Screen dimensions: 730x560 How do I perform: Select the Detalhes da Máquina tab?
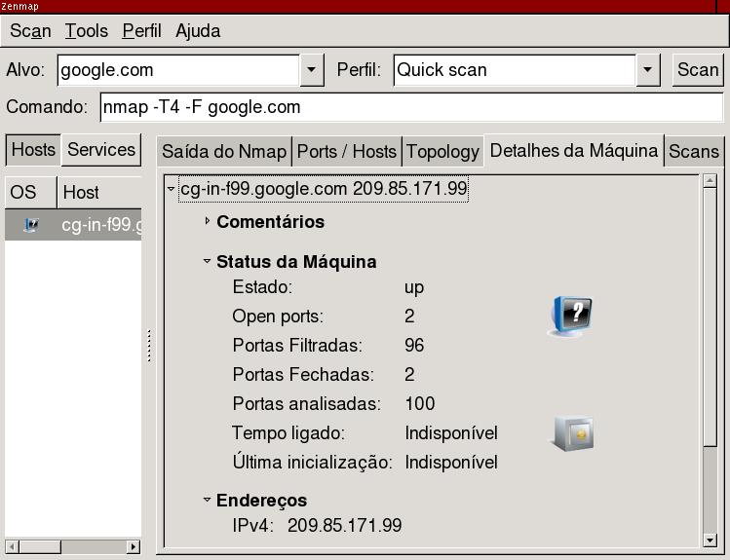pyautogui.click(x=573, y=150)
